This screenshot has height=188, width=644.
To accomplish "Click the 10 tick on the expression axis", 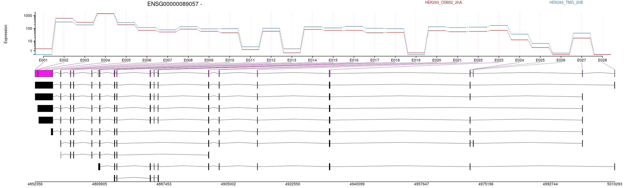I will pos(30,41).
